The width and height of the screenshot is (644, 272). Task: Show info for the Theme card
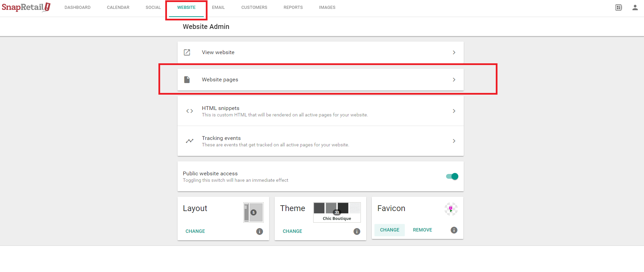click(357, 231)
